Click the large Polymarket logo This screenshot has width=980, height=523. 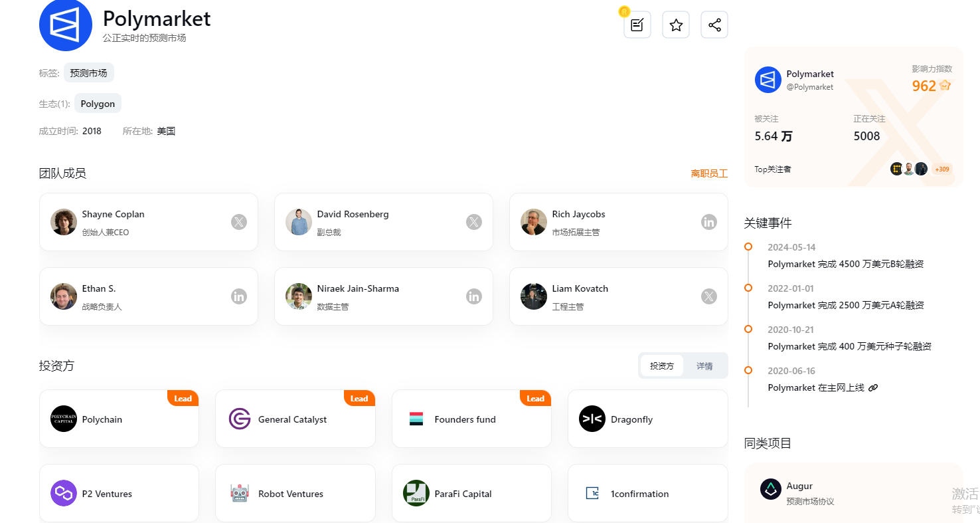click(x=65, y=25)
